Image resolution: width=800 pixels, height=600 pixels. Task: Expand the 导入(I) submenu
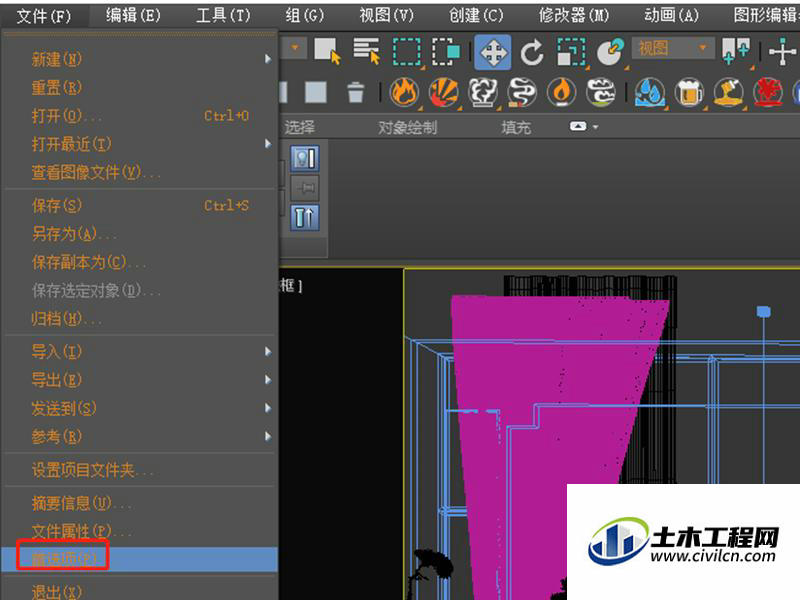(x=139, y=352)
